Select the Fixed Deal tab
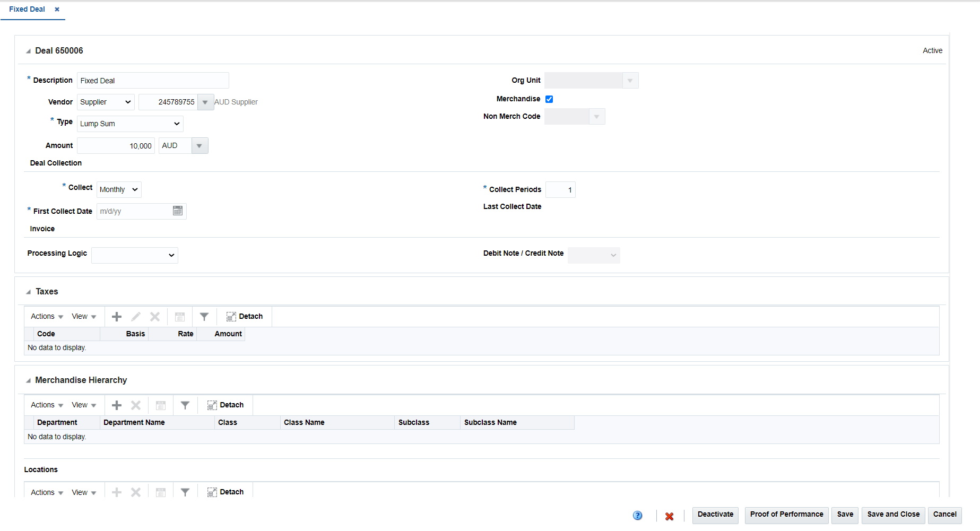This screenshot has width=980, height=531. pos(27,10)
